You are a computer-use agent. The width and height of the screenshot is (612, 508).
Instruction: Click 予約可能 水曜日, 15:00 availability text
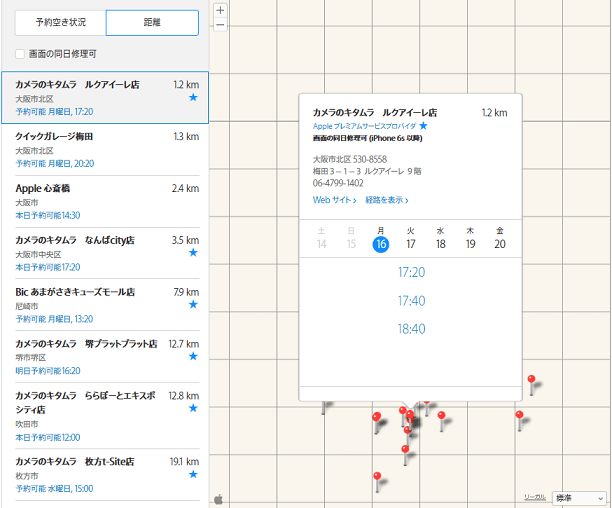[x=54, y=489]
